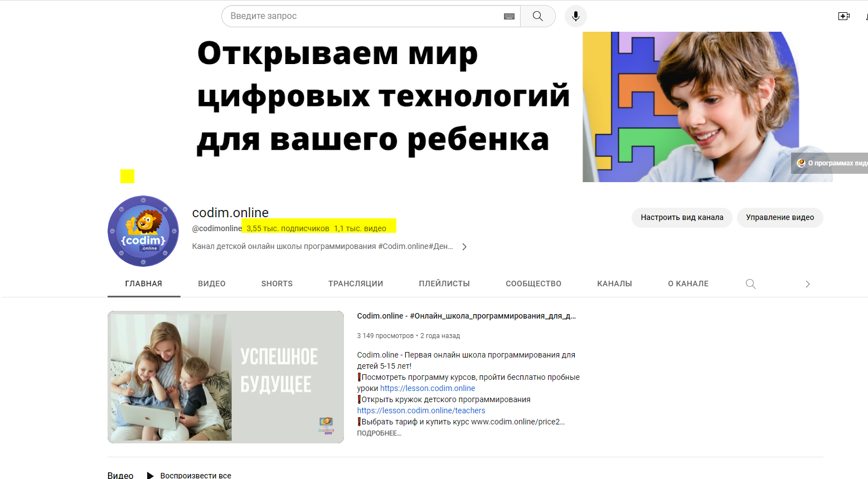Open the О КАНАЛЕ tab
Image resolution: width=868 pixels, height=479 pixels.
pyautogui.click(x=688, y=284)
